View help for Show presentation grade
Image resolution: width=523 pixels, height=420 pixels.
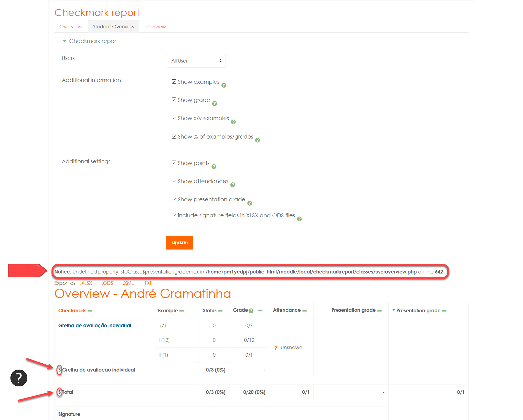(x=250, y=203)
